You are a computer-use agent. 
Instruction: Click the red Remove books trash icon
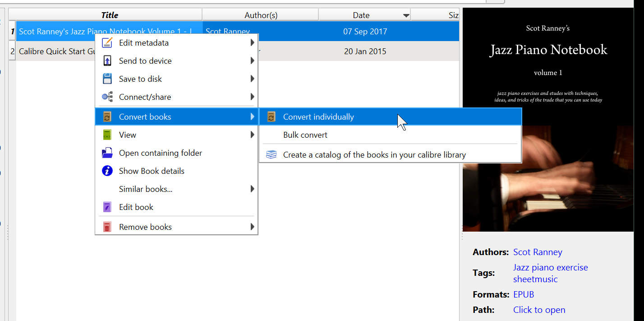pyautogui.click(x=107, y=227)
